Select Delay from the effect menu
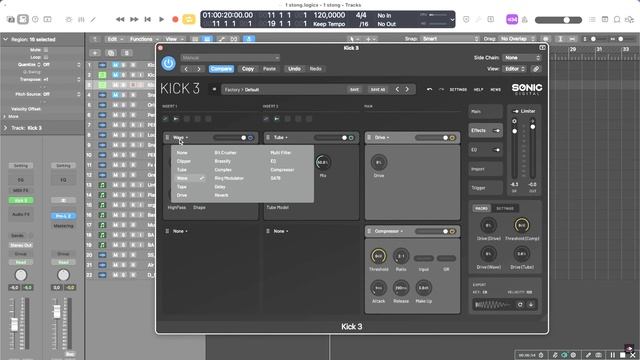This screenshot has height=360, width=640. (220, 187)
